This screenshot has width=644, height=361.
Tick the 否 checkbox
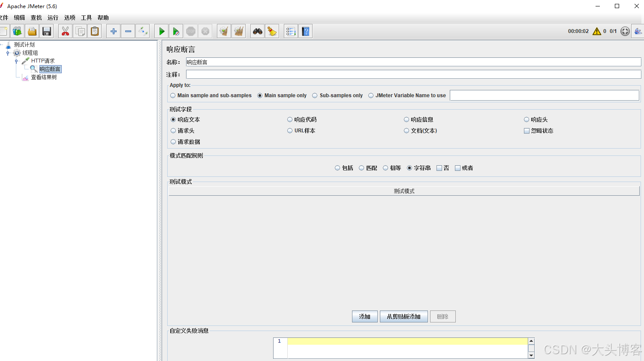(442, 168)
